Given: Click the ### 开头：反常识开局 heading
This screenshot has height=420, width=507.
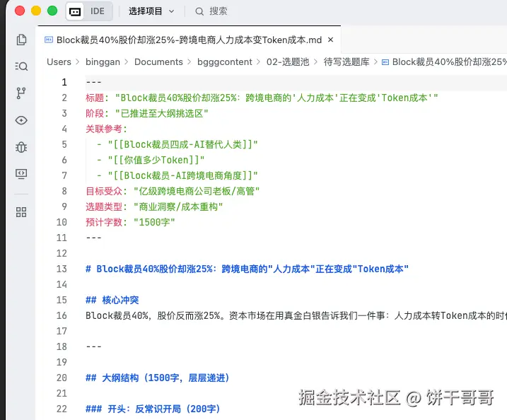Looking at the screenshot, I should tap(153, 409).
